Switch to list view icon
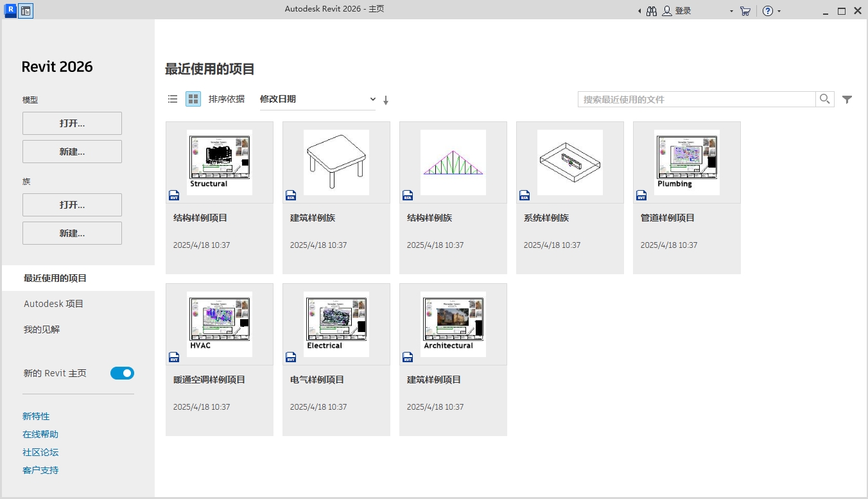Screen dimensions: 868x499 (x=173, y=99)
